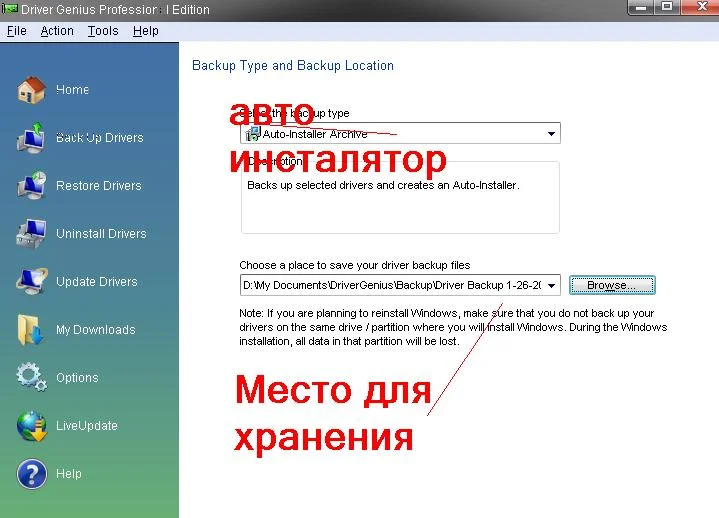The width and height of the screenshot is (719, 518).
Task: Click the Auto-Installer Archive combo box text
Action: coord(315,134)
